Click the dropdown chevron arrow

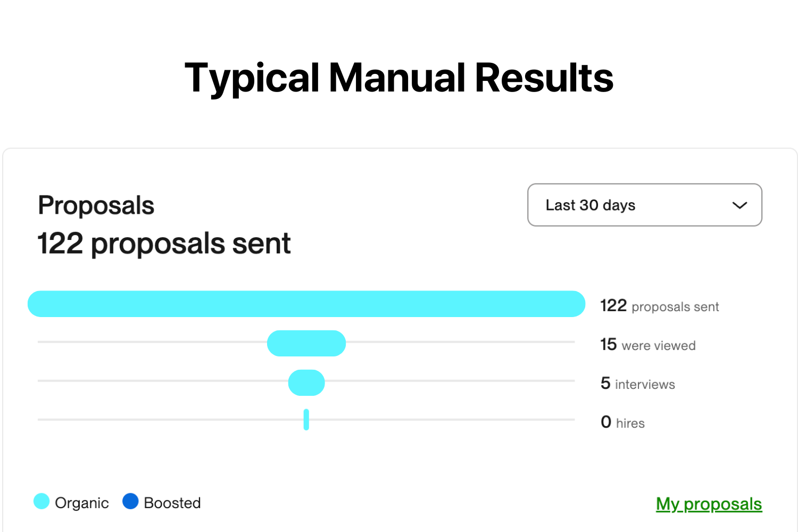[x=739, y=205]
